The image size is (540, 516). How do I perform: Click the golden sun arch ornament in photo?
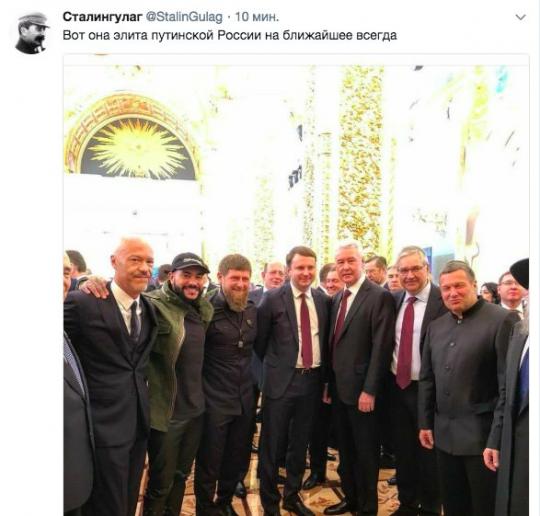[134, 137]
